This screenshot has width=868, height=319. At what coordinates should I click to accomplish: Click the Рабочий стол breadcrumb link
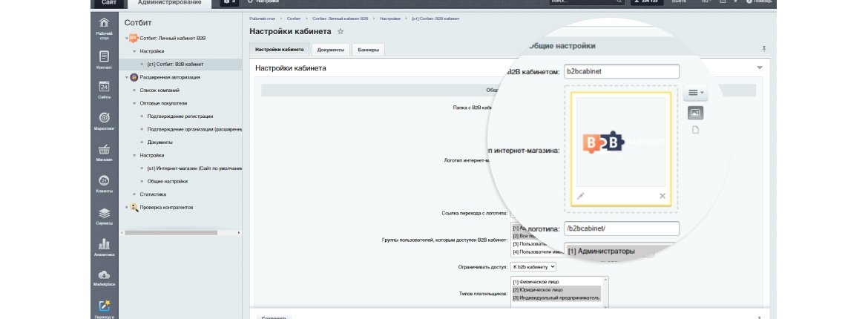pos(262,19)
